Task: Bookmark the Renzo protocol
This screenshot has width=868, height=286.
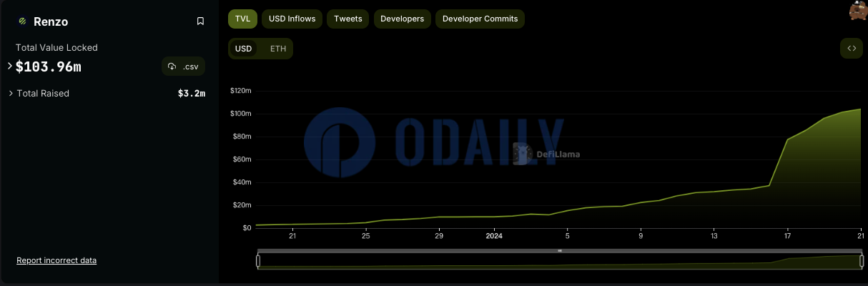Action: pos(200,21)
